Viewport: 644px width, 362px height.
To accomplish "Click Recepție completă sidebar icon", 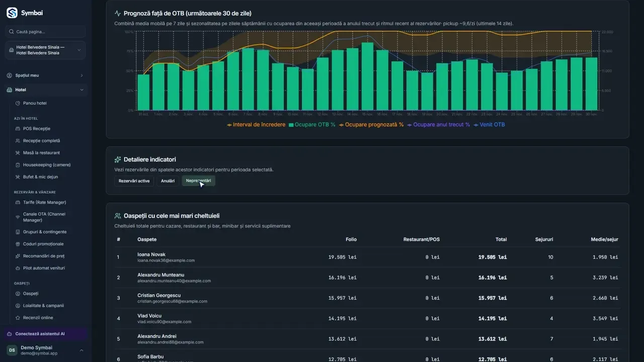I will [18, 141].
